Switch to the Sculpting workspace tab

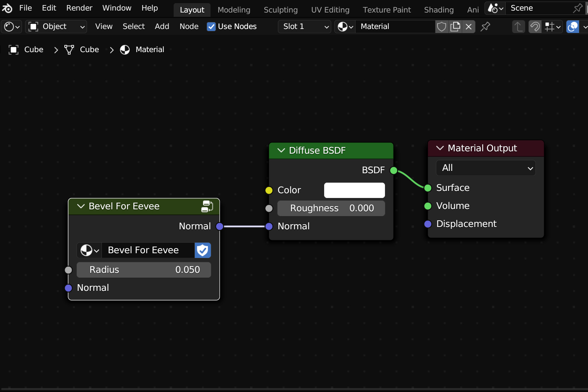(281, 10)
